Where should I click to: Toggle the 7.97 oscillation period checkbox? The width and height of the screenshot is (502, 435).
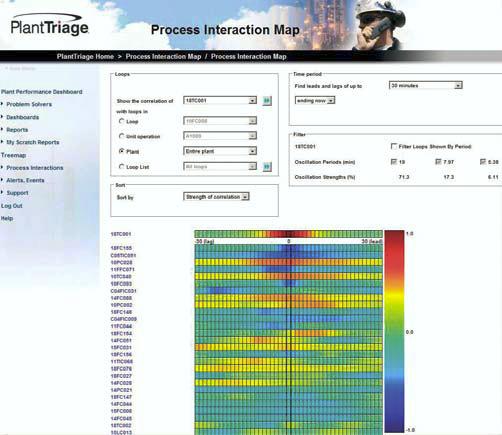click(438, 162)
